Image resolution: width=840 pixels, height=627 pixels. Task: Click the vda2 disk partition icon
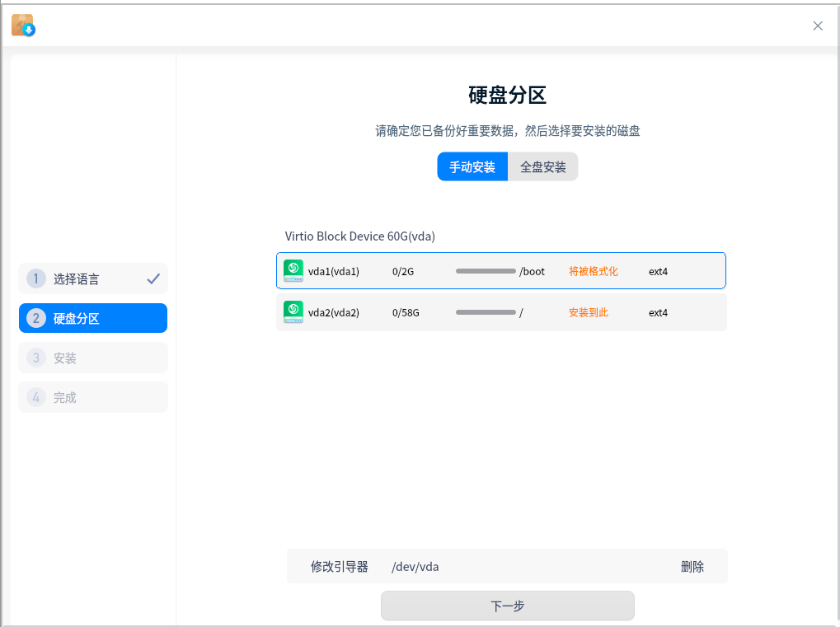coord(293,312)
